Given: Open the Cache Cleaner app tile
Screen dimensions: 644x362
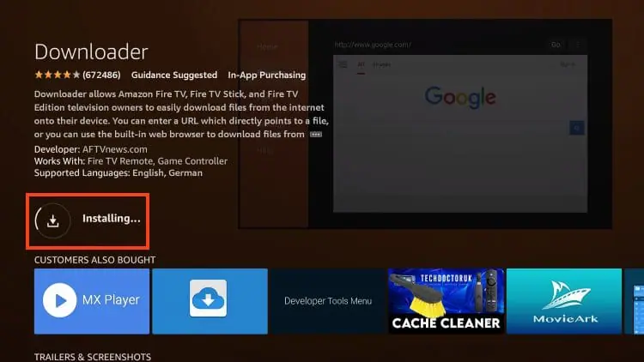Looking at the screenshot, I should coord(445,300).
